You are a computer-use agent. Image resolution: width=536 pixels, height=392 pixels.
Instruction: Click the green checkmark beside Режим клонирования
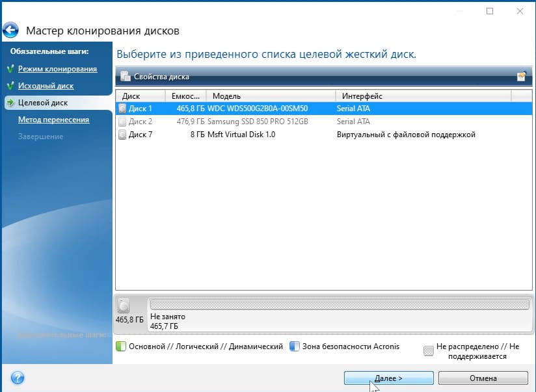10,69
